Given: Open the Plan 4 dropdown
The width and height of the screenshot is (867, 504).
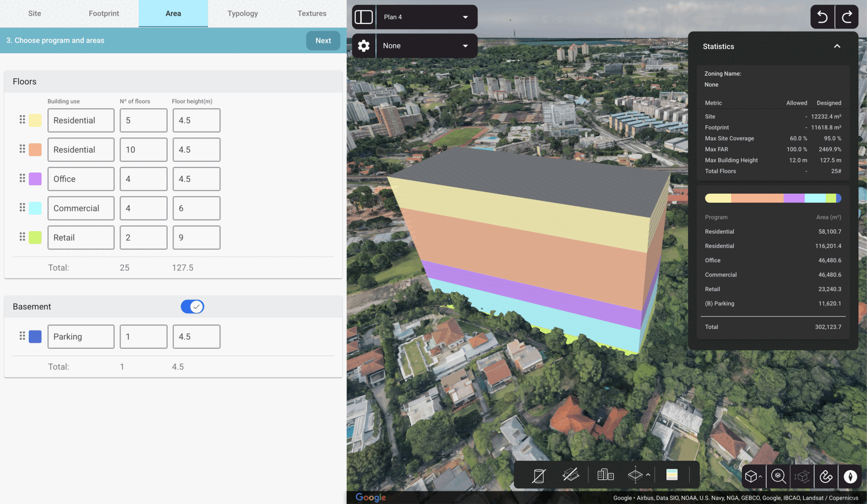Looking at the screenshot, I should (x=426, y=17).
